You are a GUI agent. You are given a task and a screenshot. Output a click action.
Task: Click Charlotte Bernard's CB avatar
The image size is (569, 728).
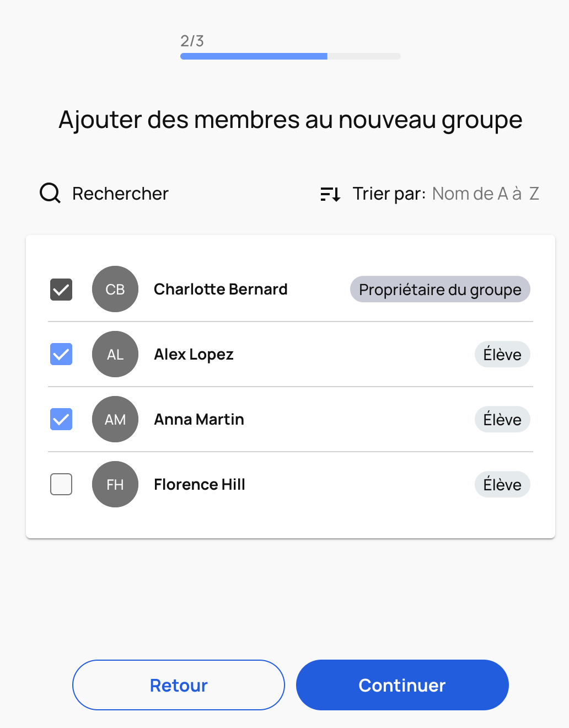point(115,290)
